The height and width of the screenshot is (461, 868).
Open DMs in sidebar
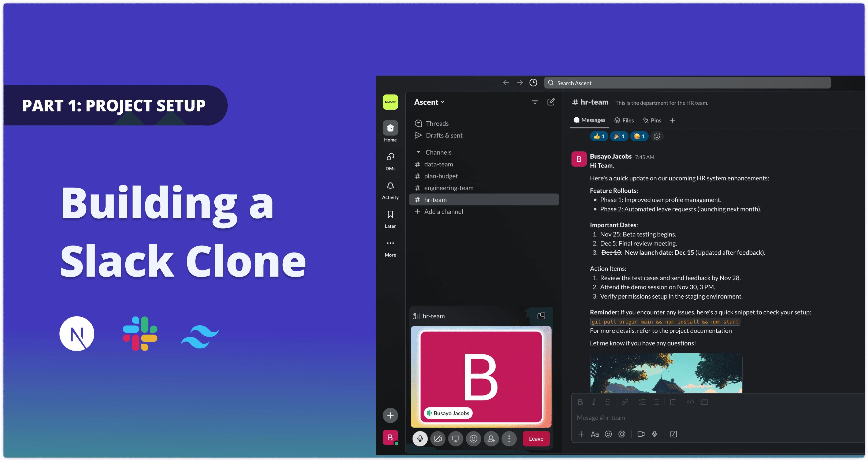point(390,161)
